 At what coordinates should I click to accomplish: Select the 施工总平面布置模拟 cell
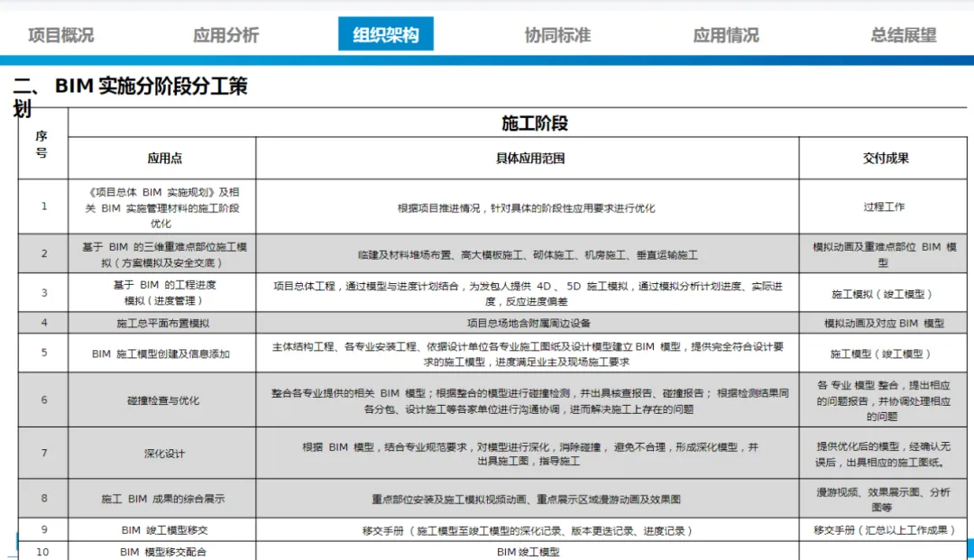coord(162,323)
